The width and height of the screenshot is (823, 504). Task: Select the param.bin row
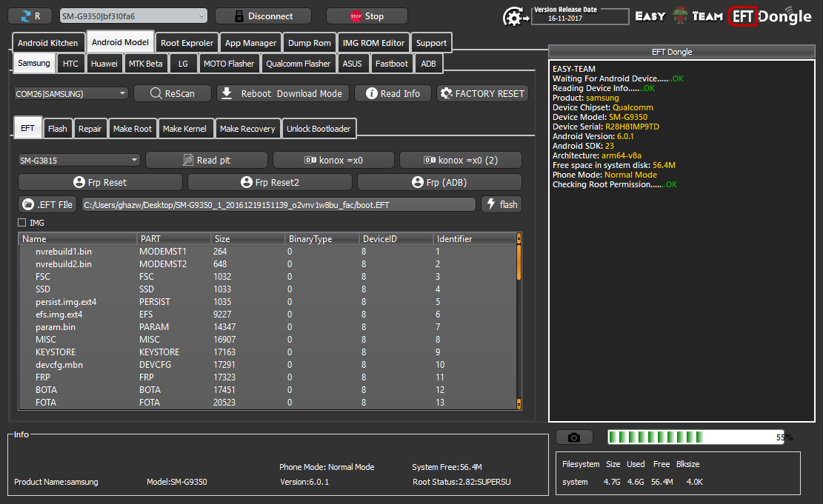point(267,327)
